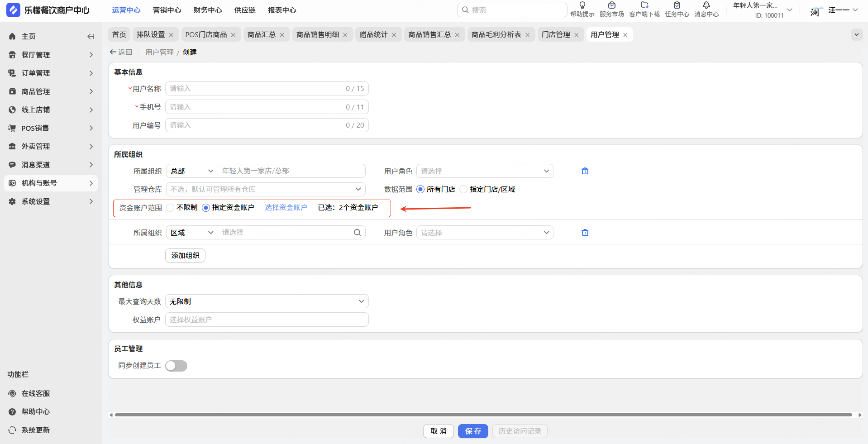Click horizontal scrollbar right arrow
Image resolution: width=868 pixels, height=444 pixels.
coord(860,415)
